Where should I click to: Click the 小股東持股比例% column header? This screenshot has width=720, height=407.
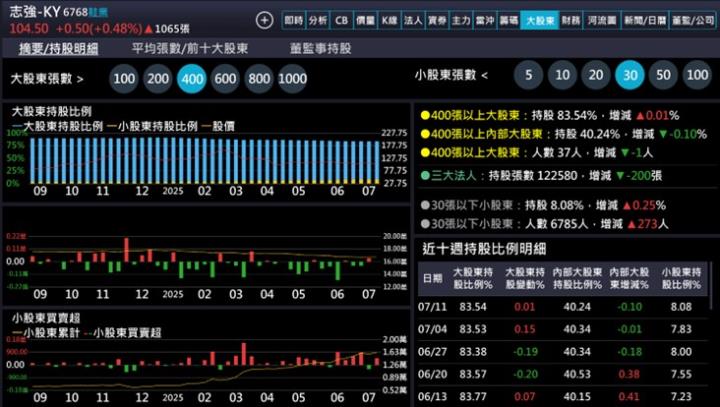point(681,278)
